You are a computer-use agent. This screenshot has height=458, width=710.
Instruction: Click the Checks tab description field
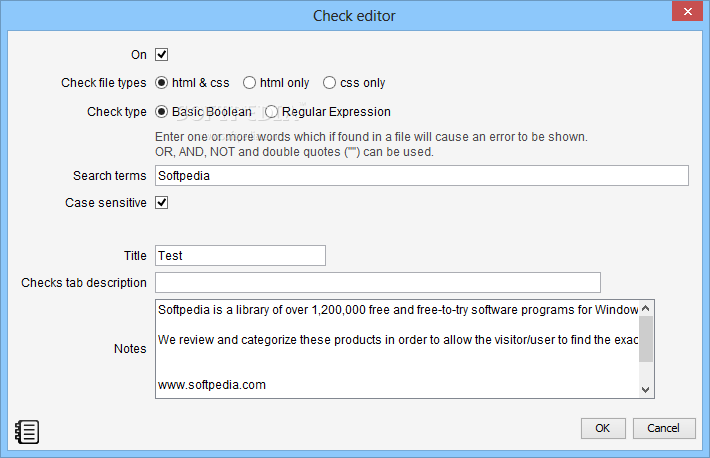(378, 283)
